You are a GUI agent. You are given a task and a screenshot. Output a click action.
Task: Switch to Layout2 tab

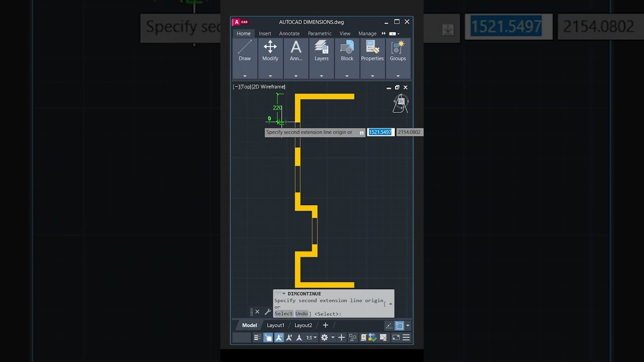(303, 325)
